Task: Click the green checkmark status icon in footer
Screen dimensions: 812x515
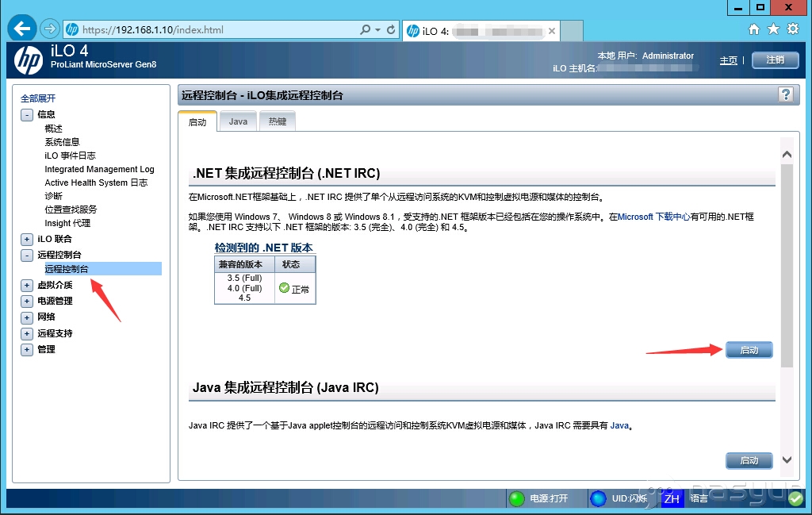Action: pos(795,499)
